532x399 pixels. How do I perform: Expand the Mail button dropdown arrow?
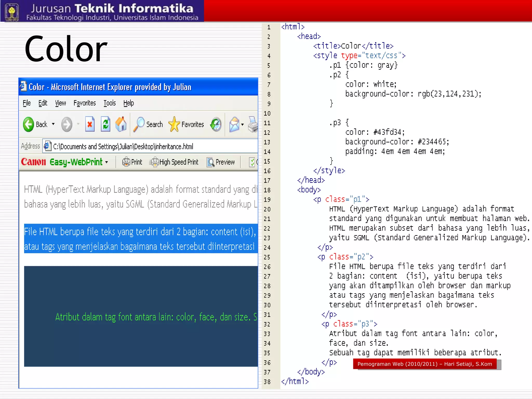[242, 124]
